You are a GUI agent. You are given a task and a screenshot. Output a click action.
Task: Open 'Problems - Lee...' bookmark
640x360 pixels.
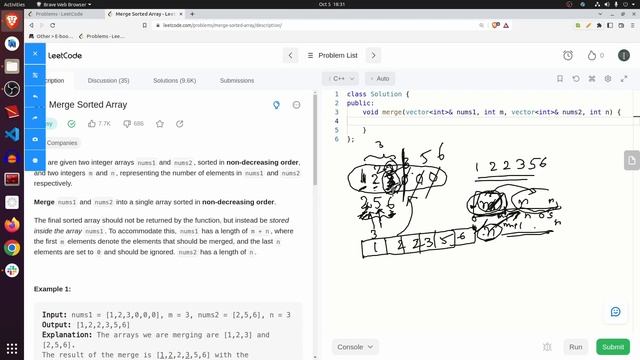[x=101, y=36]
